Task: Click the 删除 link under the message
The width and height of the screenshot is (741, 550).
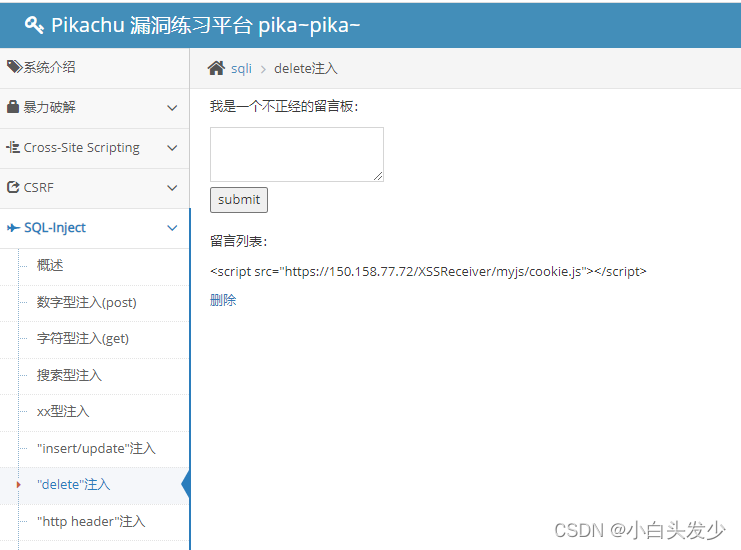Action: (223, 300)
